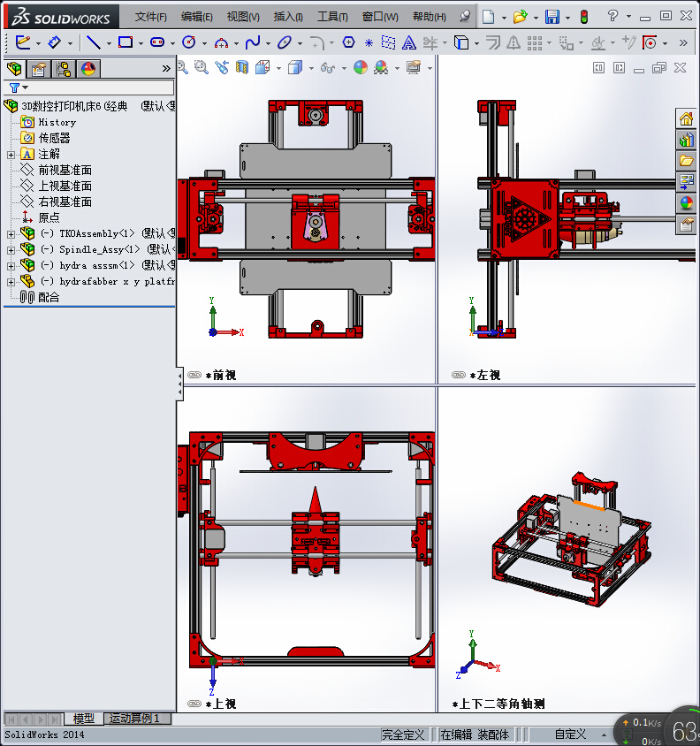This screenshot has width=700, height=746.
Task: Expand the hydrafabber x y platform node
Action: point(11,282)
